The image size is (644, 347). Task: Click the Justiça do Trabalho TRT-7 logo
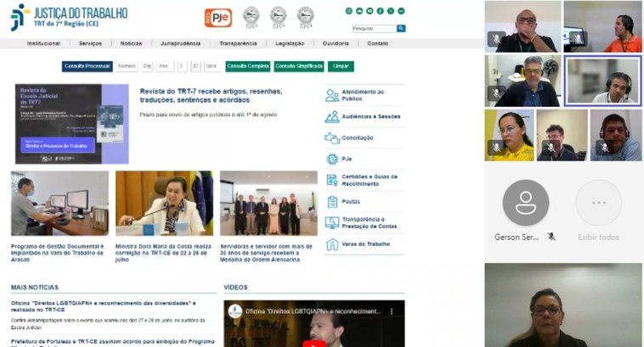tap(69, 17)
